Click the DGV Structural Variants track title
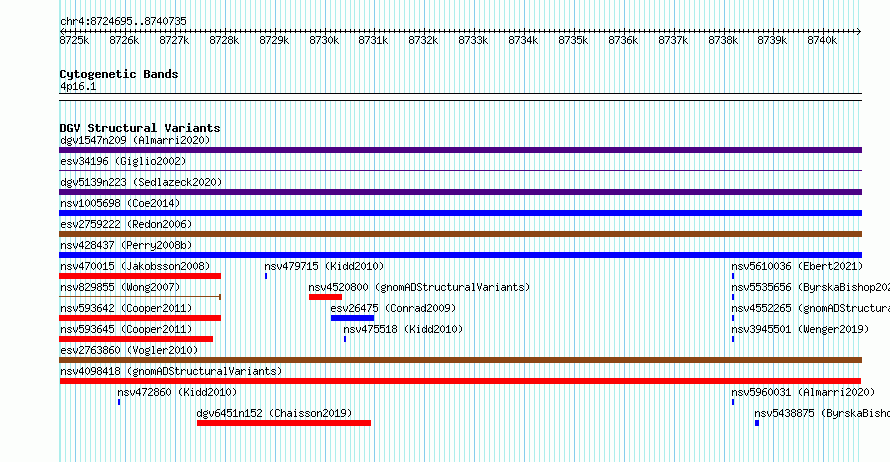 [140, 128]
